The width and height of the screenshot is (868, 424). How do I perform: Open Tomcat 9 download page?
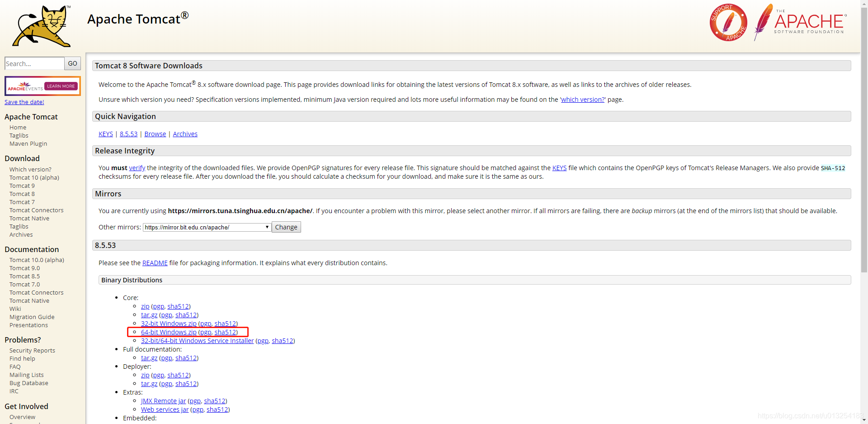point(22,186)
